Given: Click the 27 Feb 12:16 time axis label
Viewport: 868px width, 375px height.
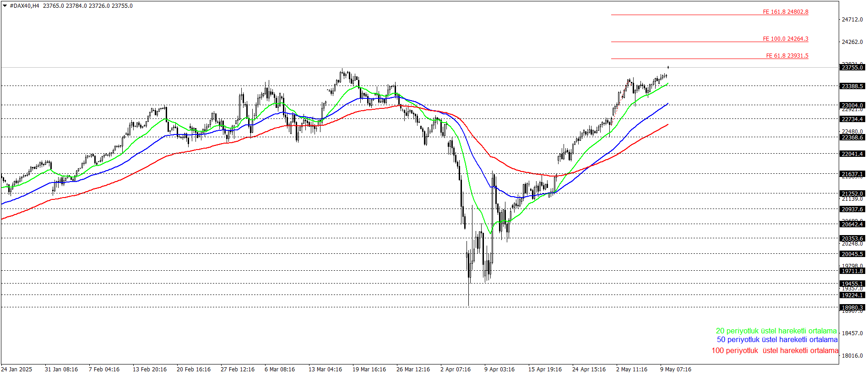Looking at the screenshot, I should tap(238, 370).
